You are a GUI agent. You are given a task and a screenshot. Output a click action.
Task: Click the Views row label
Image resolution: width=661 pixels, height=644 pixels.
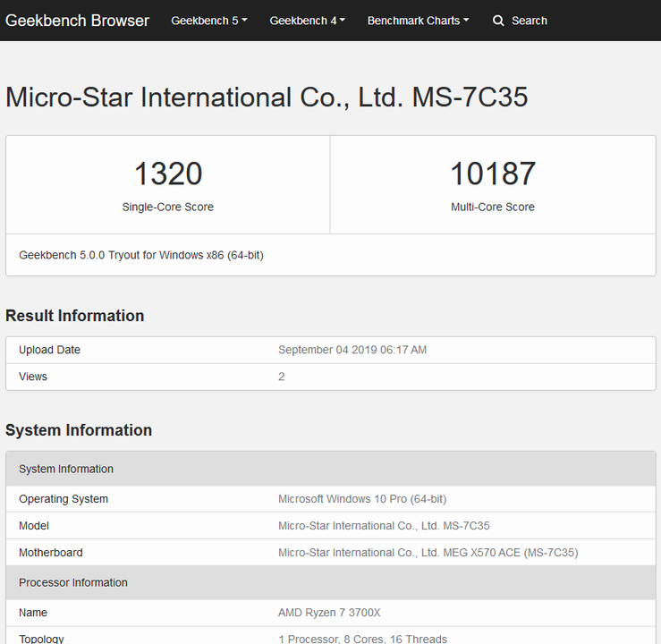tap(33, 377)
